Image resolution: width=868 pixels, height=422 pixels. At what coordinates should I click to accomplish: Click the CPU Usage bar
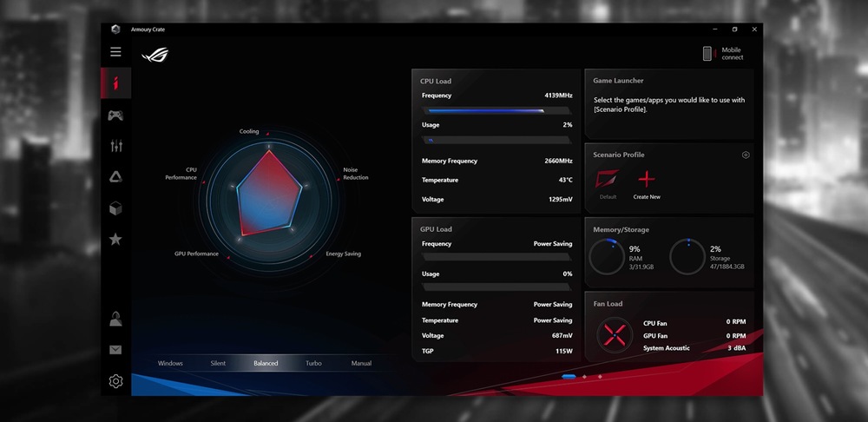(496, 140)
